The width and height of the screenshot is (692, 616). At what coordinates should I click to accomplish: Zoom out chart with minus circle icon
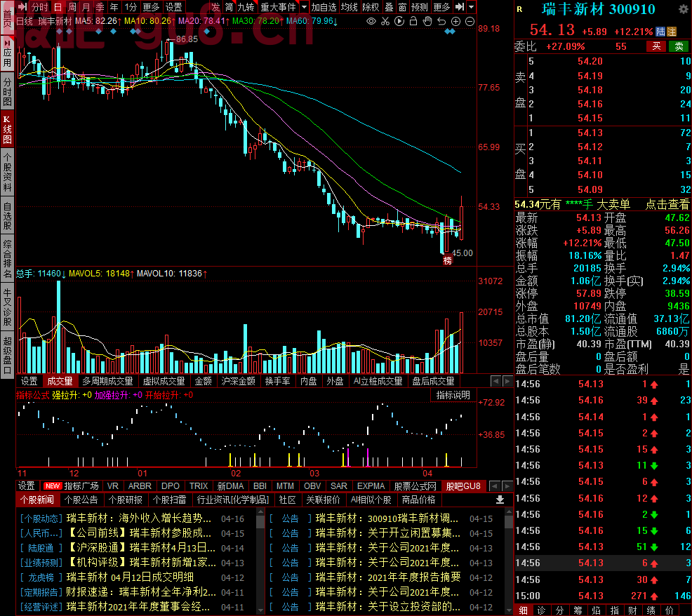point(470,21)
